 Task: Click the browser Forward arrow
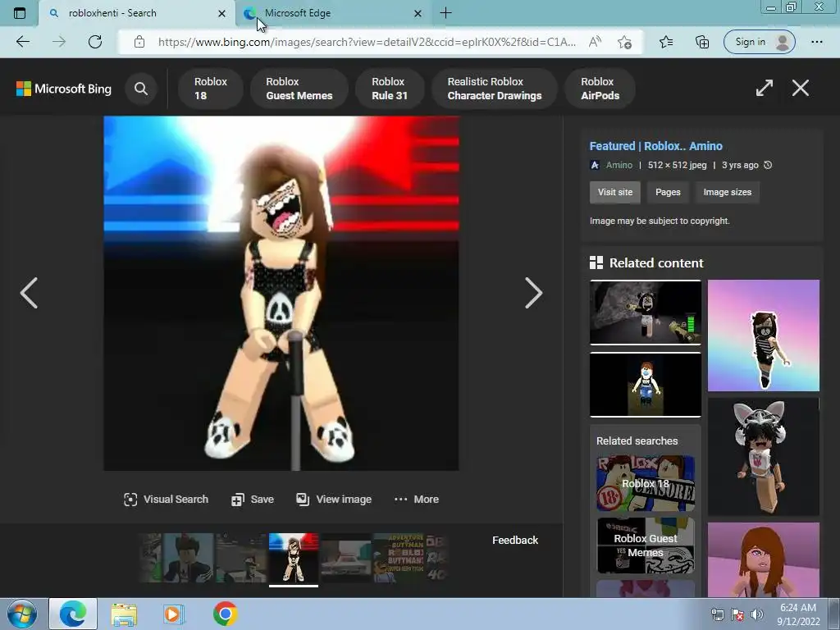59,42
